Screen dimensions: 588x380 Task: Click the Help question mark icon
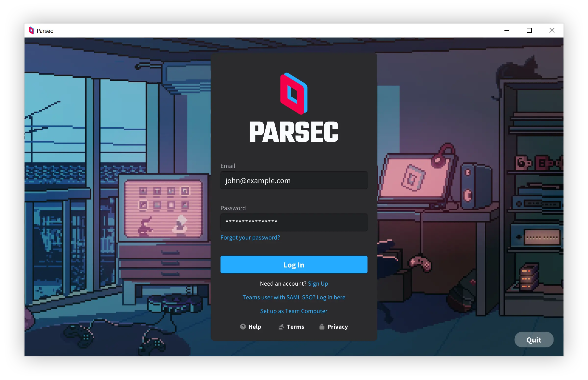pos(243,327)
